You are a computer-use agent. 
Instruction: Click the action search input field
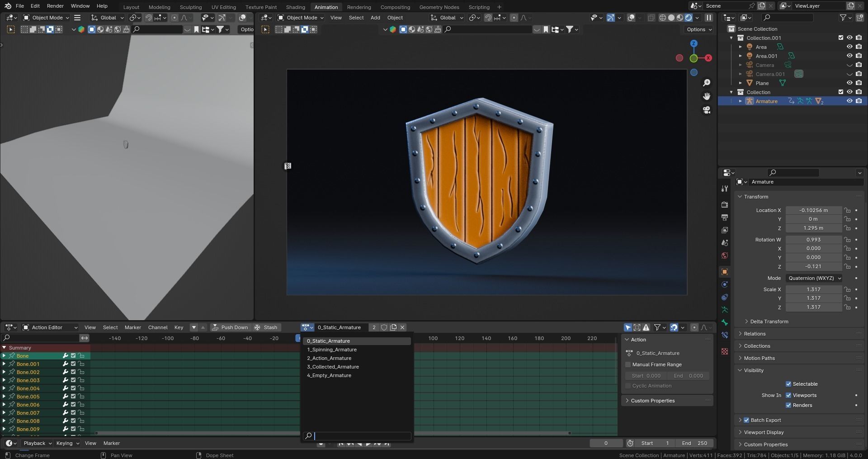357,436
